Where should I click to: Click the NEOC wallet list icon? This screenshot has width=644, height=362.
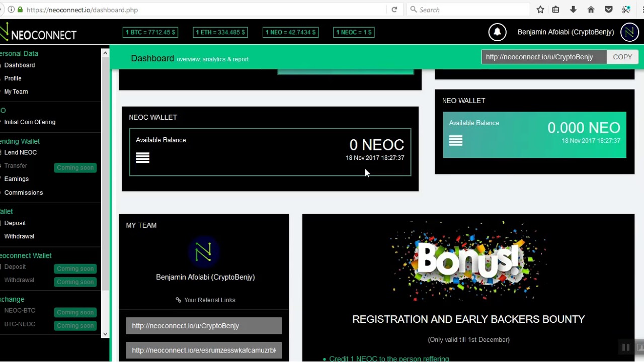(142, 158)
